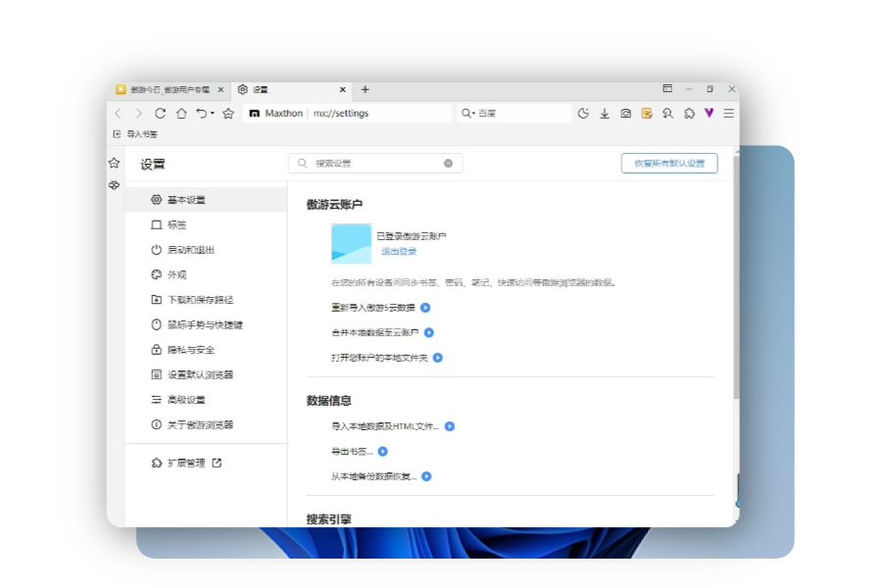This screenshot has width=882, height=588.
Task: Click arrow next to 从本地备份数据恢复
Action: 426,476
